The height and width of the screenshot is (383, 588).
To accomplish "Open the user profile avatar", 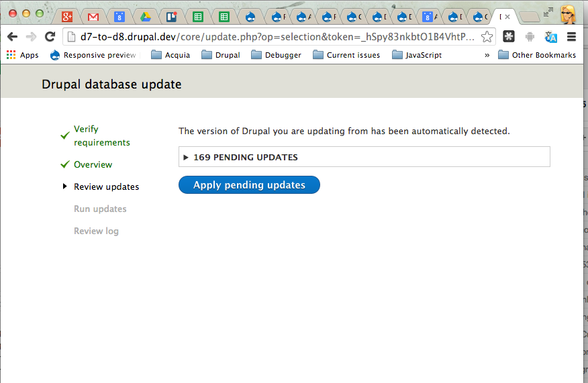I will pyautogui.click(x=568, y=15).
